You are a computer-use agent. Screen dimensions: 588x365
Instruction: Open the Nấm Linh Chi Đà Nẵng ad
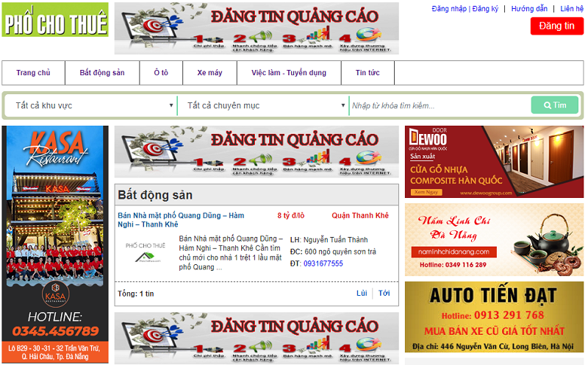(x=494, y=239)
